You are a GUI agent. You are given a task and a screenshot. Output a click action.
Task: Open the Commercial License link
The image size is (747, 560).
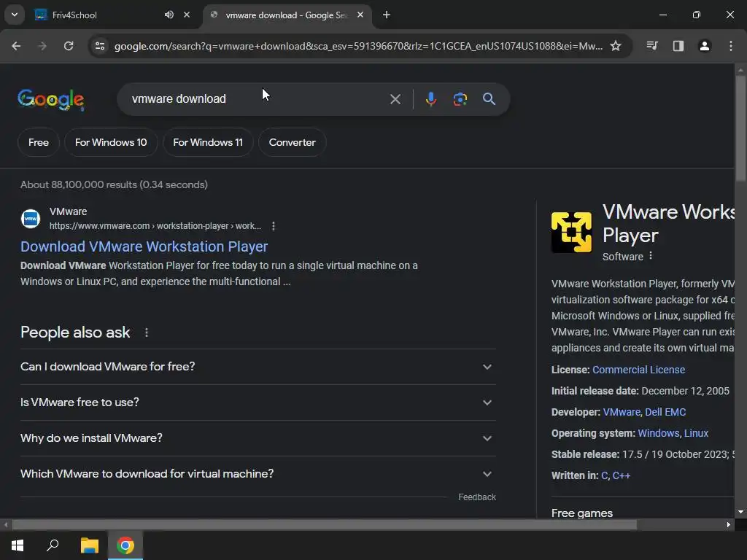point(638,370)
